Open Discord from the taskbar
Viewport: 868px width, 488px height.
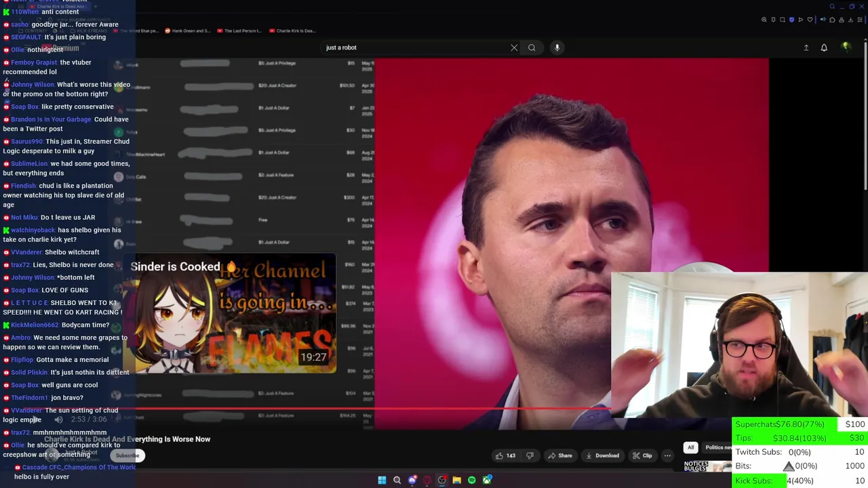click(x=412, y=481)
